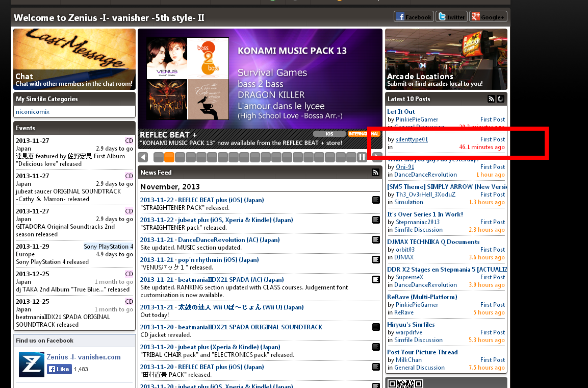Open 2013-11-22 REFLEC BEAT plus (iOS) news headline
588x388 pixels.
tap(202, 200)
